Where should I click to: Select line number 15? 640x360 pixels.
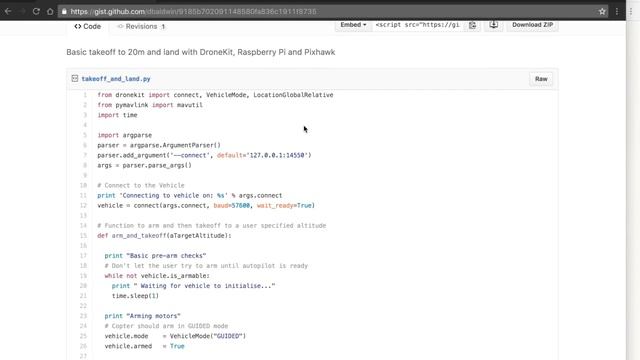83,236
